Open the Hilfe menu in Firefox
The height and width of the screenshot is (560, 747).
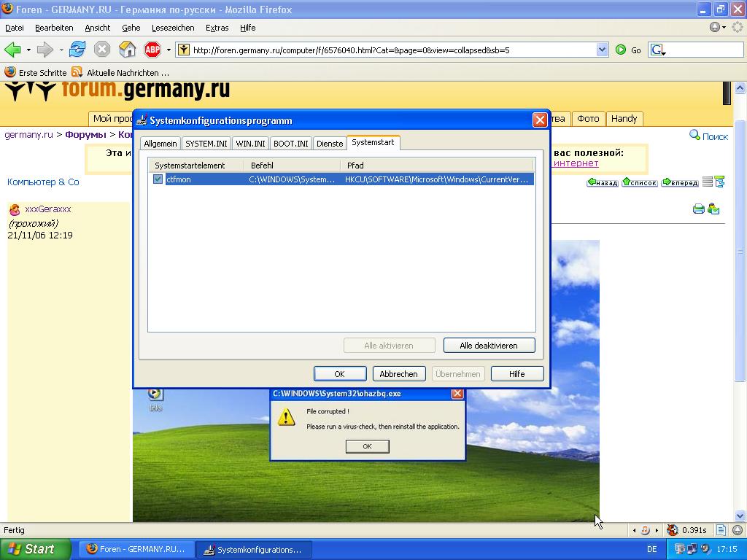click(248, 28)
